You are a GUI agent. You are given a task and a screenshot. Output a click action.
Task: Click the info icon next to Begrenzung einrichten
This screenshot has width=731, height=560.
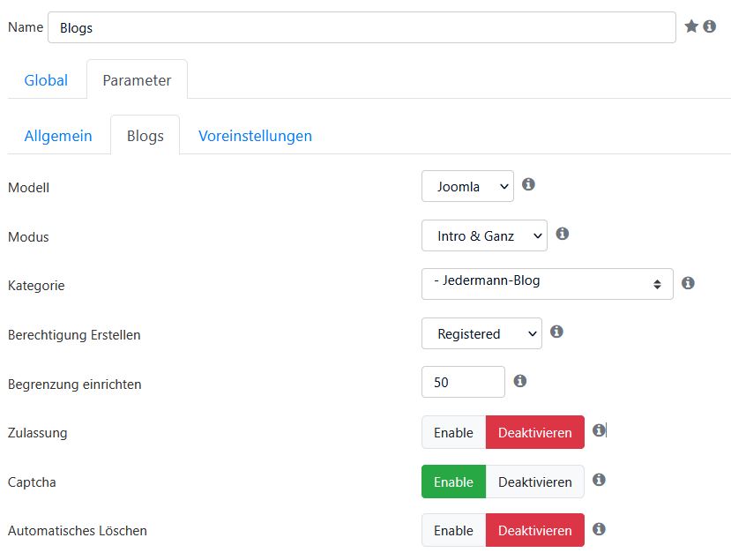pos(519,381)
